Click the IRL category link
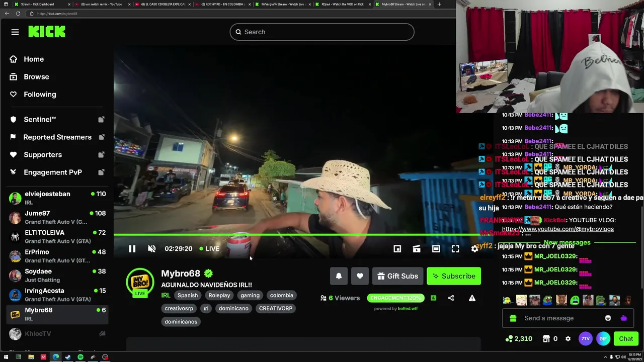Screen dimensions: 644x362 pos(166,296)
